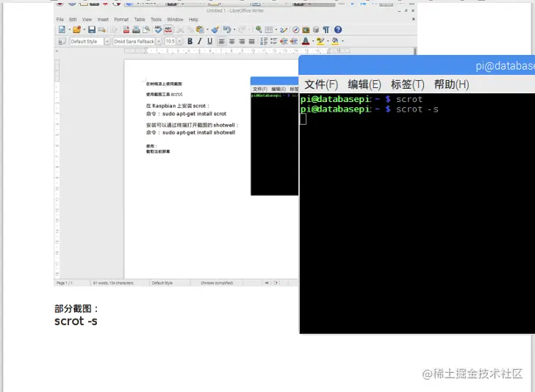Open Insert menu in Writer

click(x=103, y=19)
